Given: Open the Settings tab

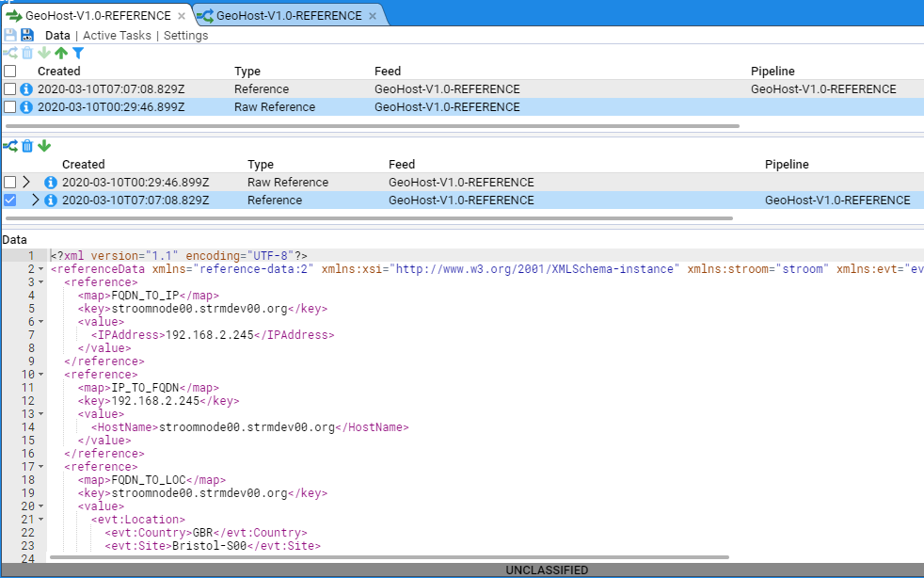Looking at the screenshot, I should (185, 36).
